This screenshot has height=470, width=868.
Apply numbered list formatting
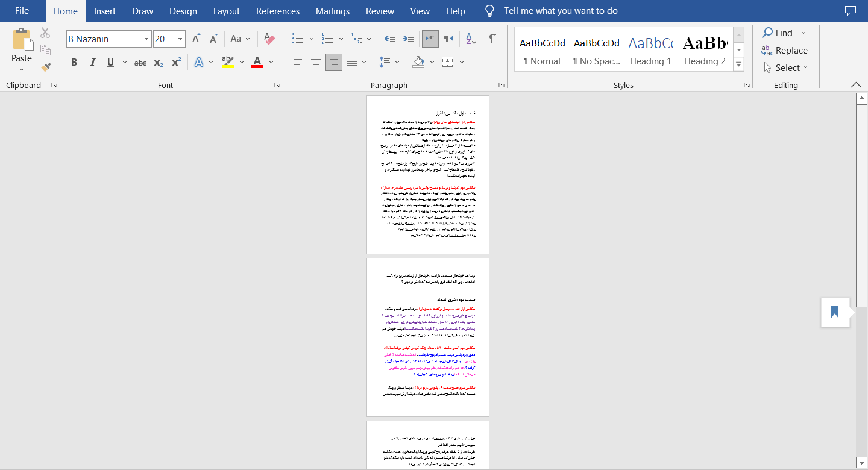point(327,39)
